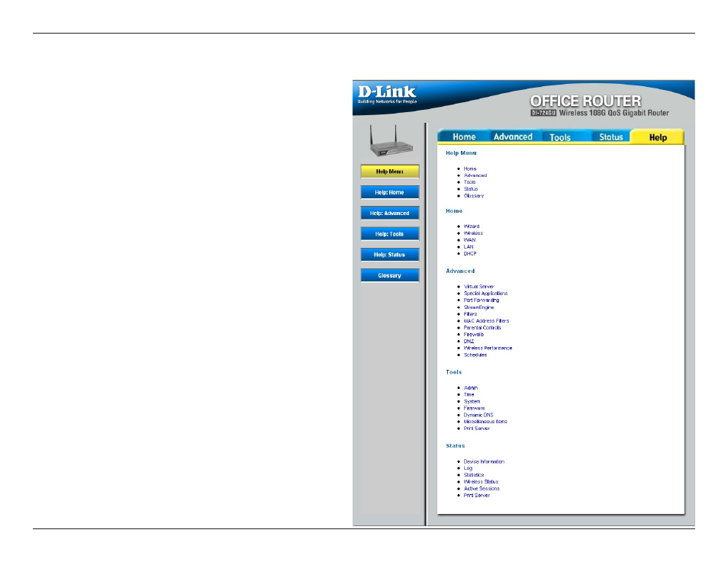The height and width of the screenshot is (562, 728).
Task: Open the Filters help link
Action: click(x=470, y=313)
